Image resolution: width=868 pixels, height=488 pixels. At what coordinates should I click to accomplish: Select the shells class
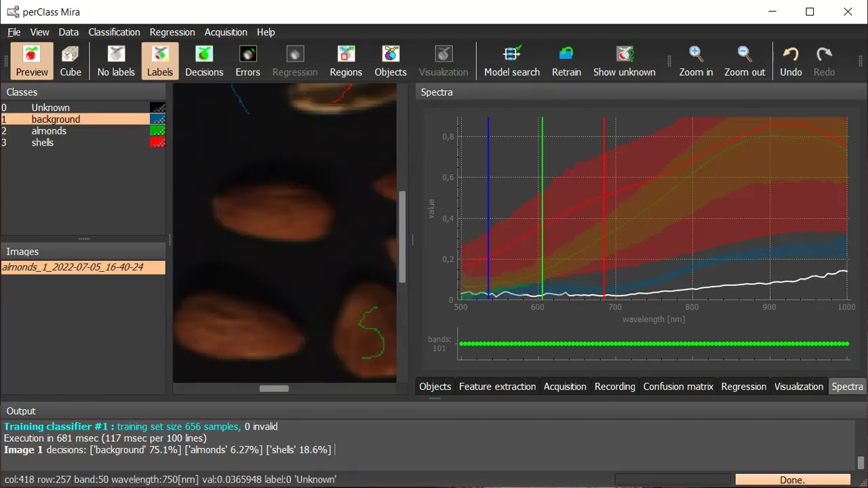coord(83,142)
